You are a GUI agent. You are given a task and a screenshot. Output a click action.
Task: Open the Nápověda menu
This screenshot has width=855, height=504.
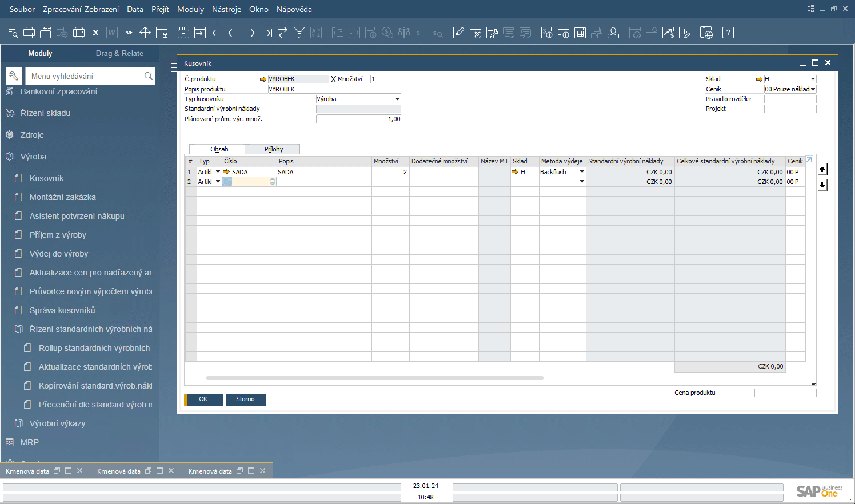click(x=294, y=9)
